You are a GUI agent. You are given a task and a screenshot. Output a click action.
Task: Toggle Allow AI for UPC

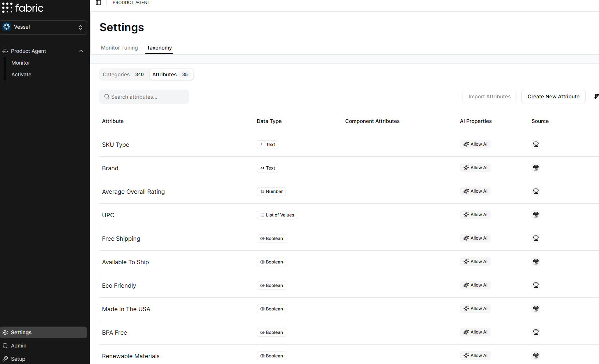click(x=475, y=215)
